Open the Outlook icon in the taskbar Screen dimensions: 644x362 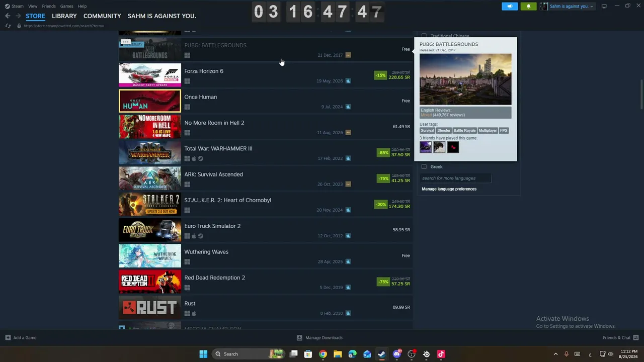click(x=367, y=354)
